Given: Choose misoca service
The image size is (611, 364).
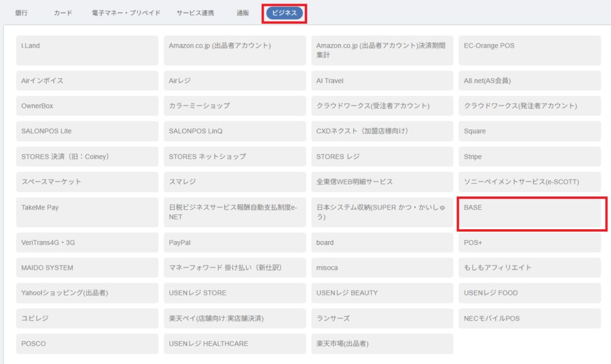Looking at the screenshot, I should [382, 268].
